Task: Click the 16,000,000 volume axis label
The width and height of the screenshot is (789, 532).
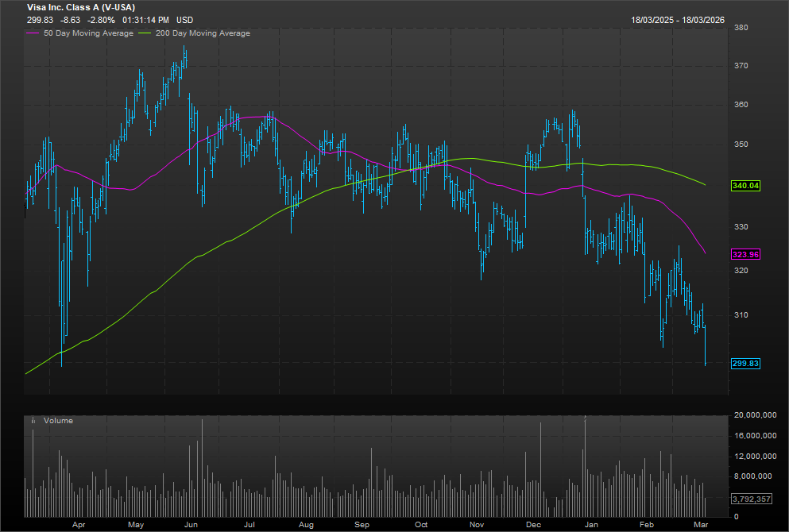Action: pyautogui.click(x=755, y=435)
